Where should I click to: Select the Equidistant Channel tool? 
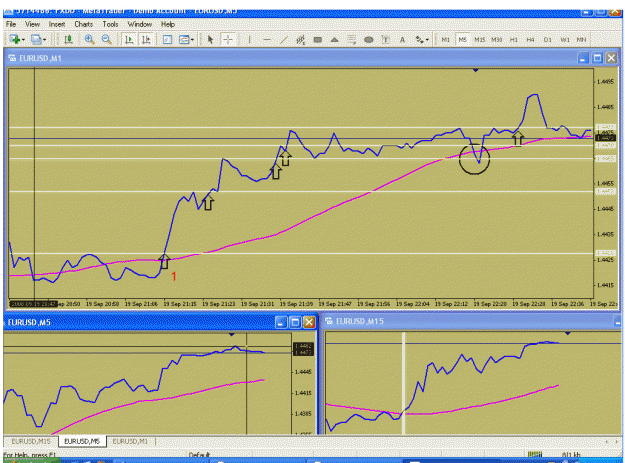click(x=301, y=39)
